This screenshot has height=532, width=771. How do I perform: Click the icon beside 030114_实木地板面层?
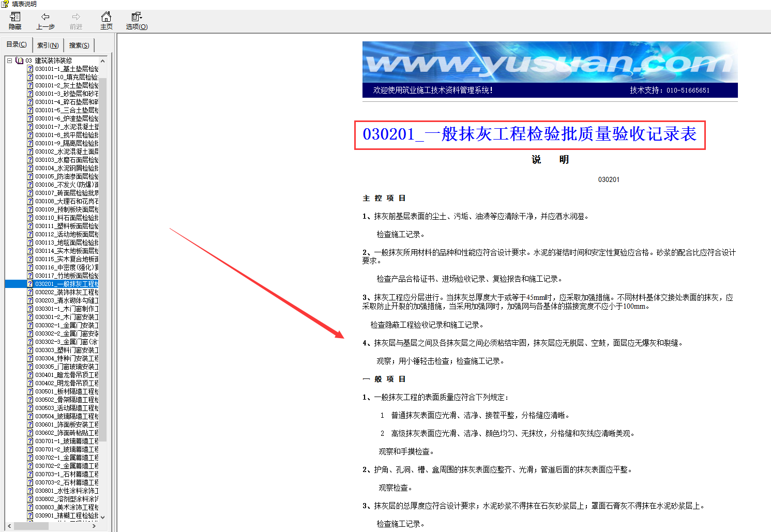(30, 251)
